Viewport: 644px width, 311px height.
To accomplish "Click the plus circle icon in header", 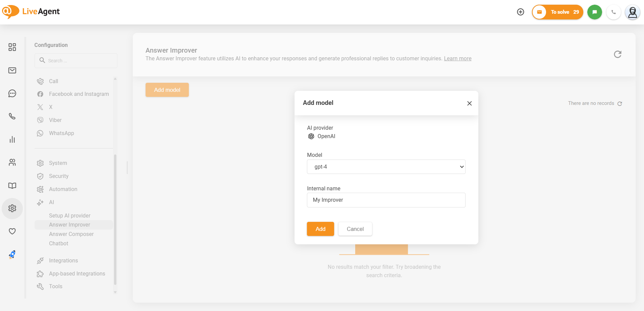I will 520,12.
